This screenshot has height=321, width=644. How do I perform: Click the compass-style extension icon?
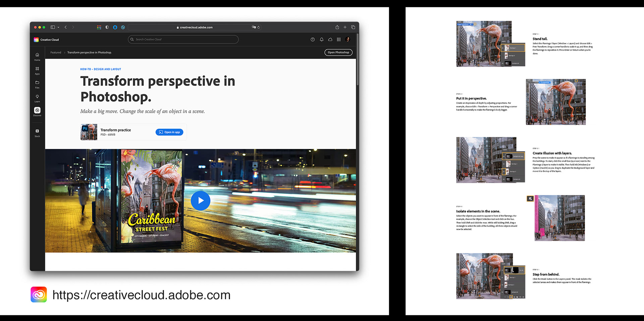(x=123, y=27)
